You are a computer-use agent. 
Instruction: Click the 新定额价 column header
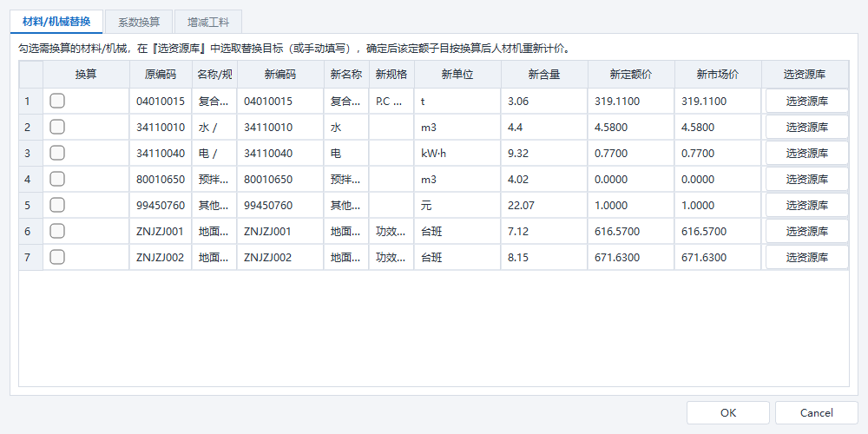pos(631,75)
